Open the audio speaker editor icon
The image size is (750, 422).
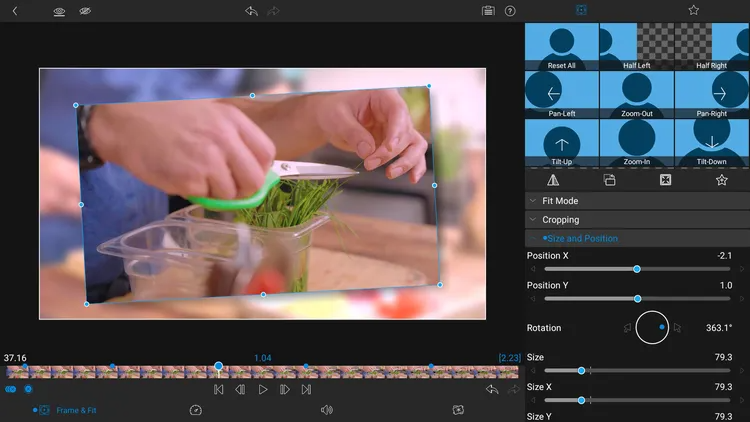coord(326,410)
